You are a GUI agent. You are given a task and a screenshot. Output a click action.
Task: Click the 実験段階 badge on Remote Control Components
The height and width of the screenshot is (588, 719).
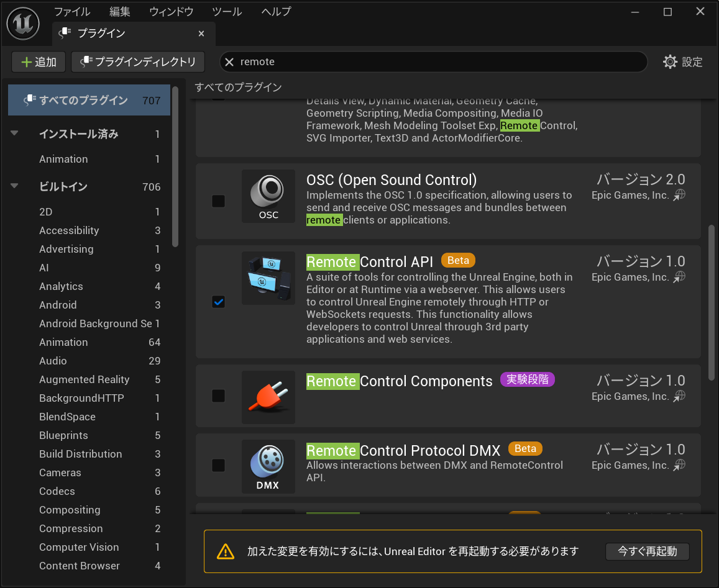tap(528, 379)
